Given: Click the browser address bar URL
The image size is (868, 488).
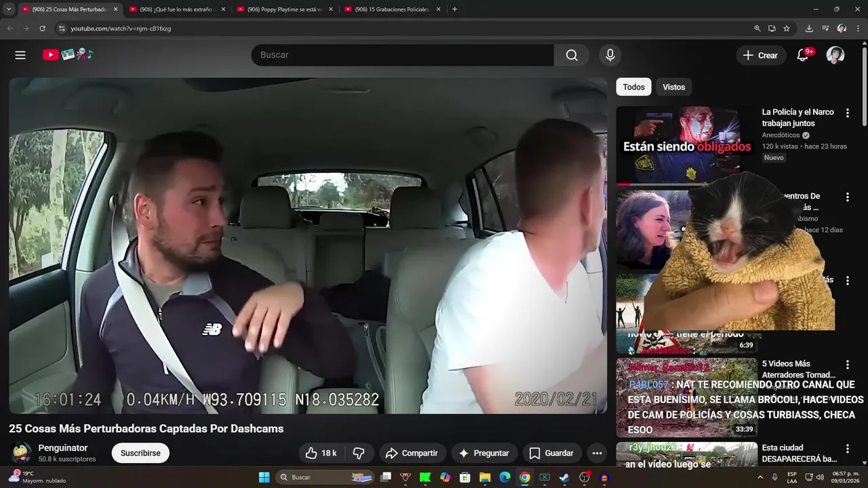Looking at the screenshot, I should pyautogui.click(x=121, y=28).
